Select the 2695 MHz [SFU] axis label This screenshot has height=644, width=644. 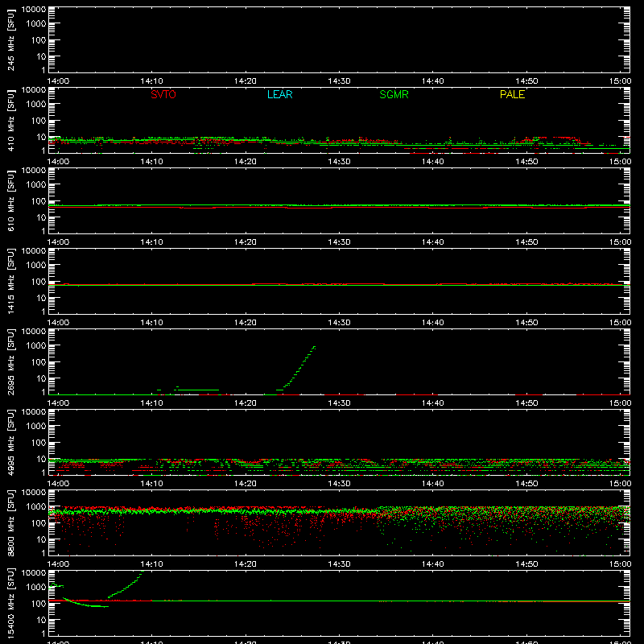click(x=11, y=361)
